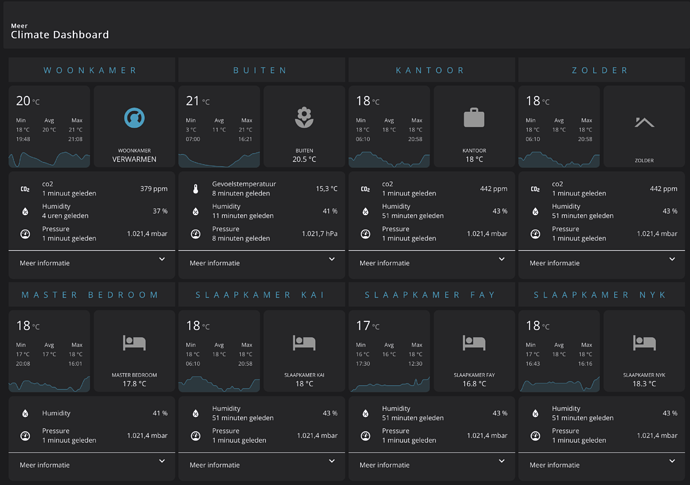This screenshot has width=690, height=485.
Task: Click the Woonkamer co2 sensor icon
Action: click(25, 189)
